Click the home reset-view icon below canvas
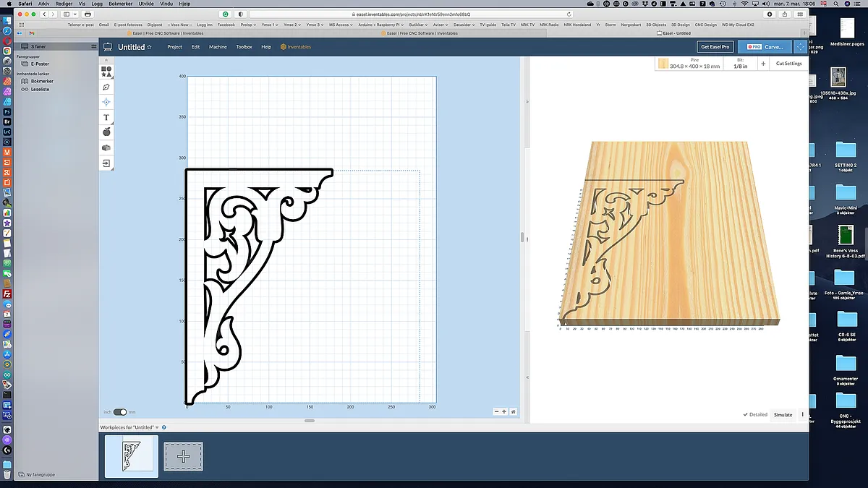868x488 pixels. click(x=513, y=411)
